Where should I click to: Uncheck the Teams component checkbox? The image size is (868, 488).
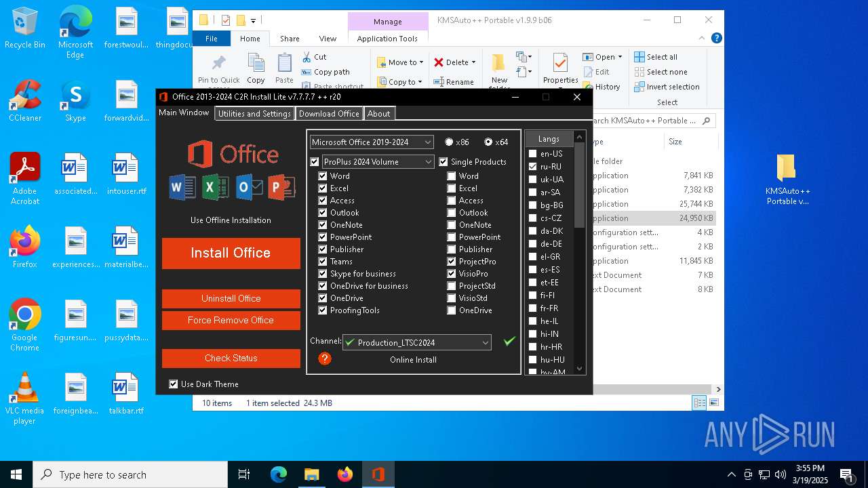point(323,262)
